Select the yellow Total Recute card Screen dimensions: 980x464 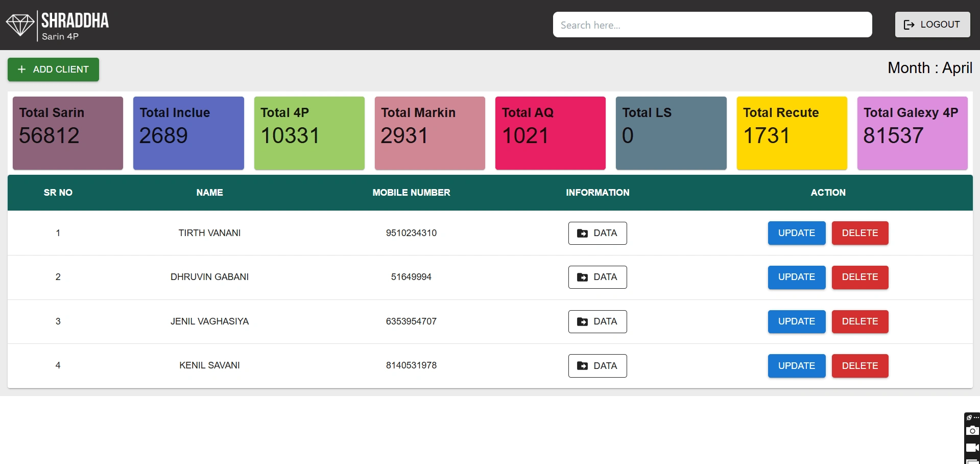tap(792, 133)
